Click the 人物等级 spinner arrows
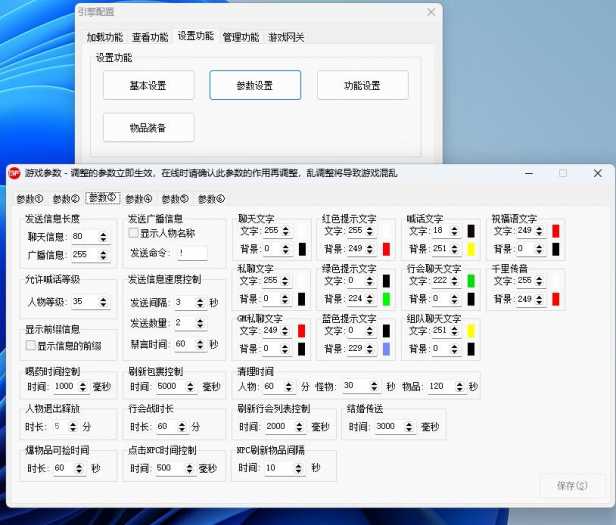The image size is (616, 525). [105, 302]
